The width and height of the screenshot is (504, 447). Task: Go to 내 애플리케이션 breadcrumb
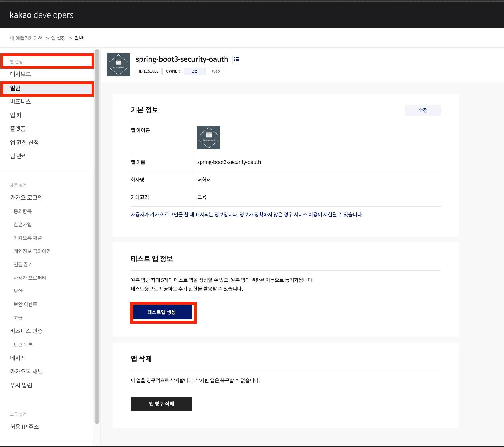(x=26, y=38)
